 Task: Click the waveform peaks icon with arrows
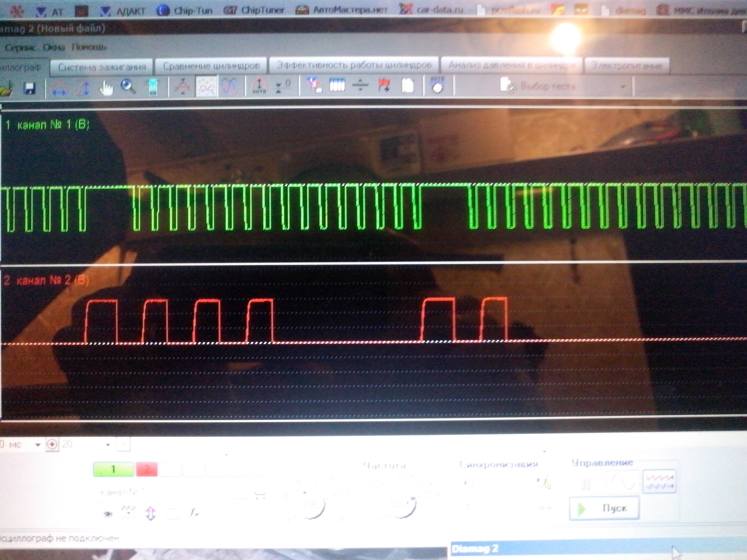tap(183, 86)
